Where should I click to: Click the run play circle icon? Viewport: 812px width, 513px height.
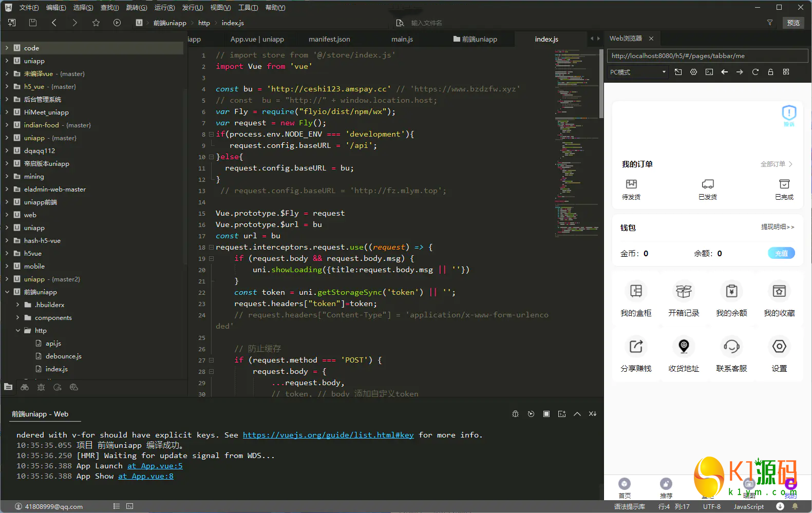(117, 23)
